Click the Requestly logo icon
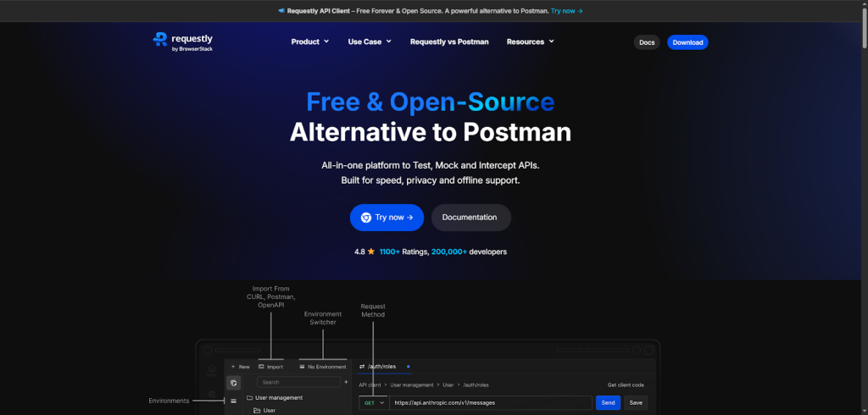868x415 pixels. 160,39
